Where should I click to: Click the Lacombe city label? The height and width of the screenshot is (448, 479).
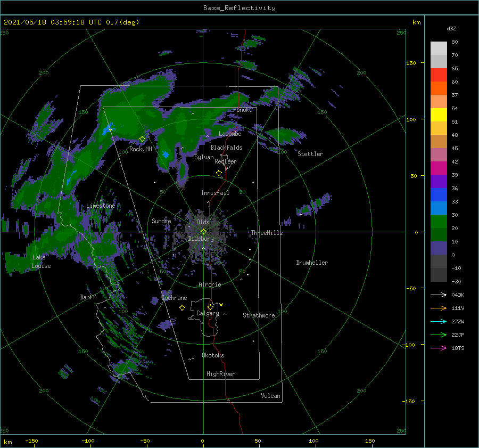(x=230, y=134)
